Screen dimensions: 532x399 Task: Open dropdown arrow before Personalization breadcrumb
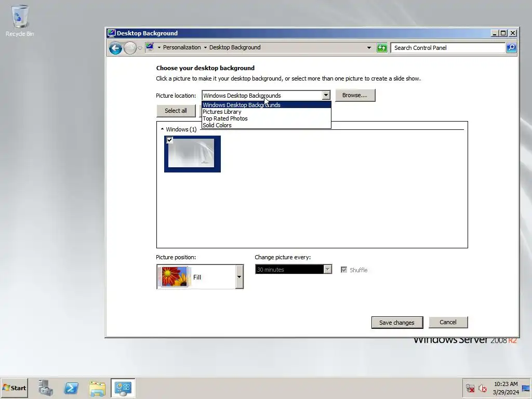[159, 47]
